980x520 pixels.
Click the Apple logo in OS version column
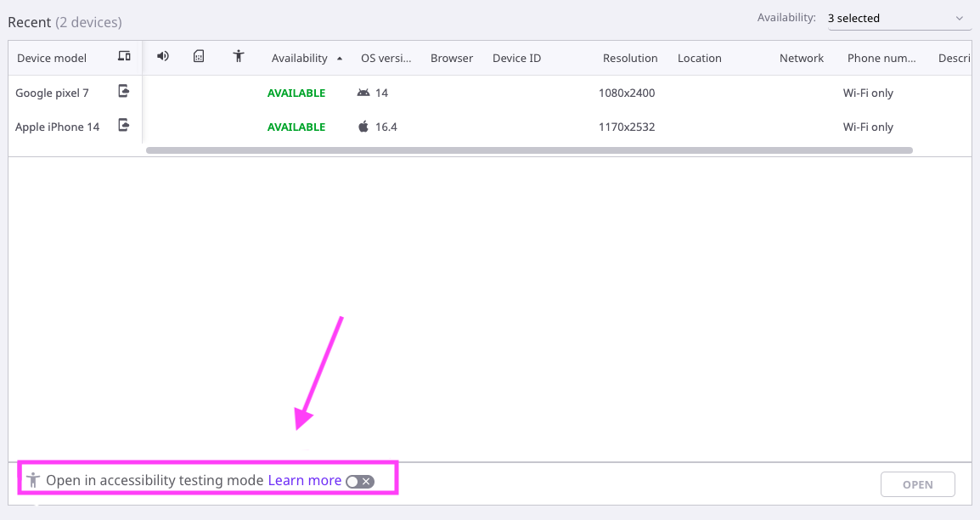coord(363,127)
